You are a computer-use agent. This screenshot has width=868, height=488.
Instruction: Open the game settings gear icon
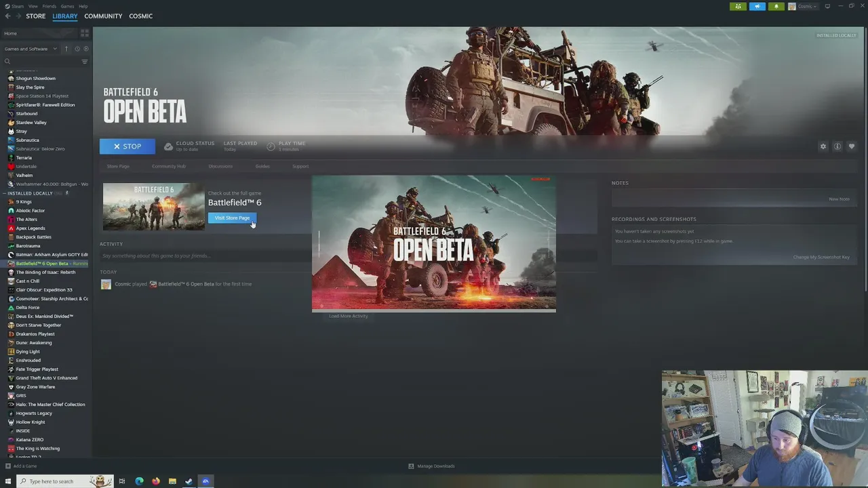pos(823,146)
